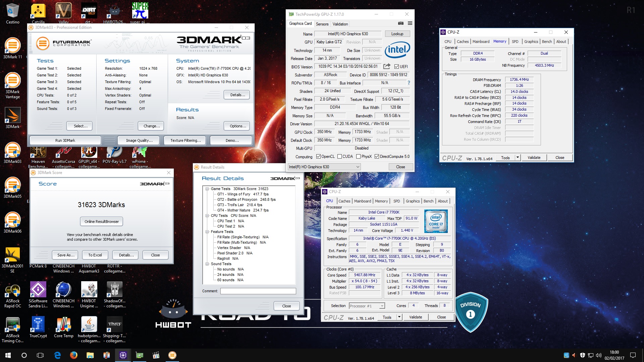Launch Firefox from taskbar
Screen dimensions: 644x362
tap(74, 355)
